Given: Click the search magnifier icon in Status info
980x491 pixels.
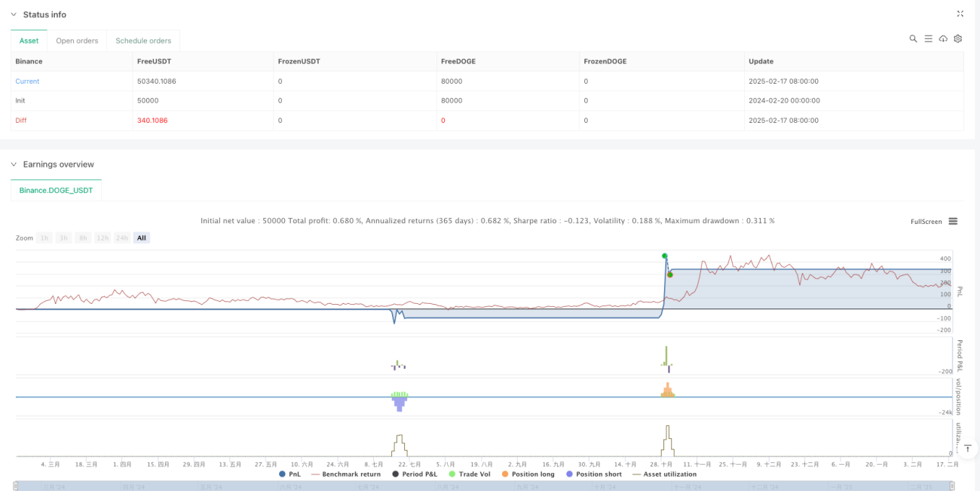Looking at the screenshot, I should (x=913, y=38).
